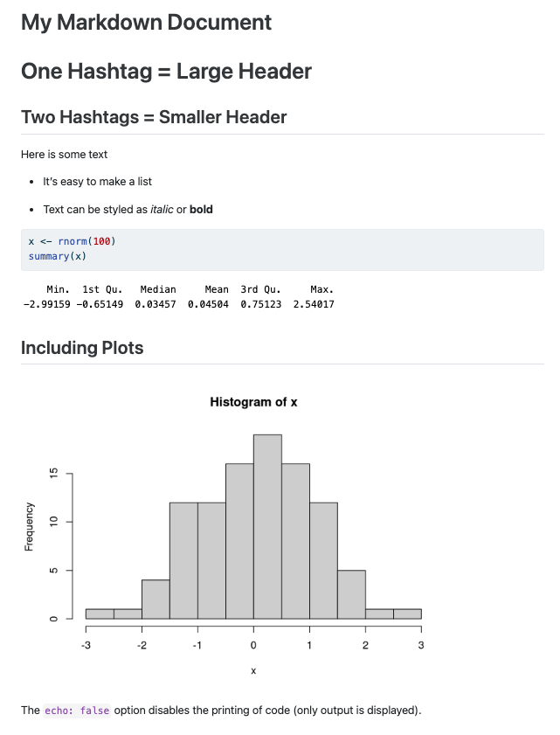The image size is (560, 735).
Task: Click the "Including Plots" section heading
Action: tap(82, 348)
